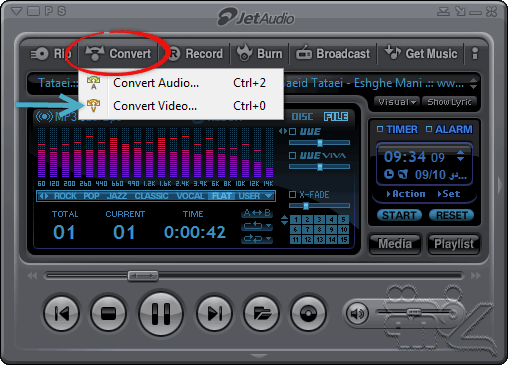Image resolution: width=508 pixels, height=365 pixels.
Task: Click track grid up/down arrows
Action: click(284, 220)
